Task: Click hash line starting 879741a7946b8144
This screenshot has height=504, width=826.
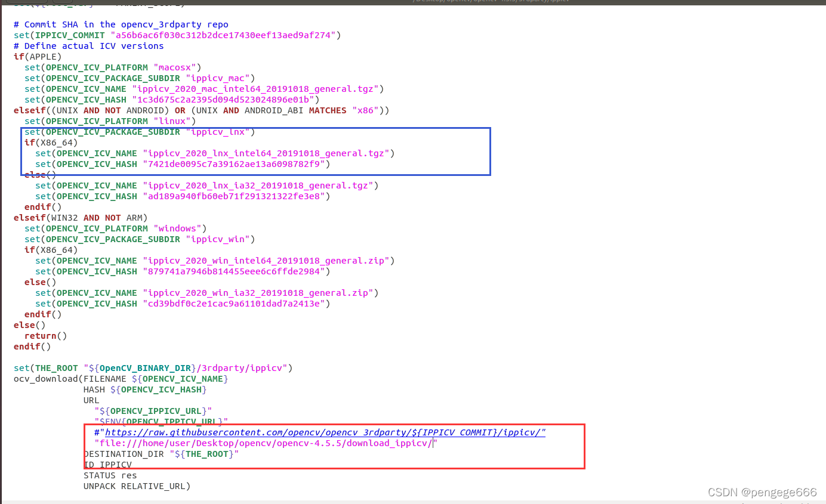Action: 183,271
